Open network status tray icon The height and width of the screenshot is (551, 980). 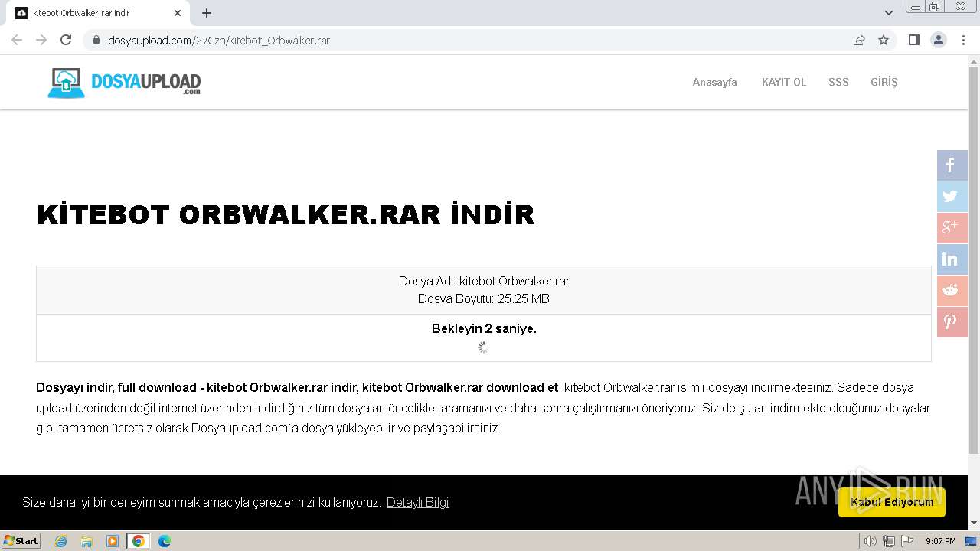[x=889, y=541]
